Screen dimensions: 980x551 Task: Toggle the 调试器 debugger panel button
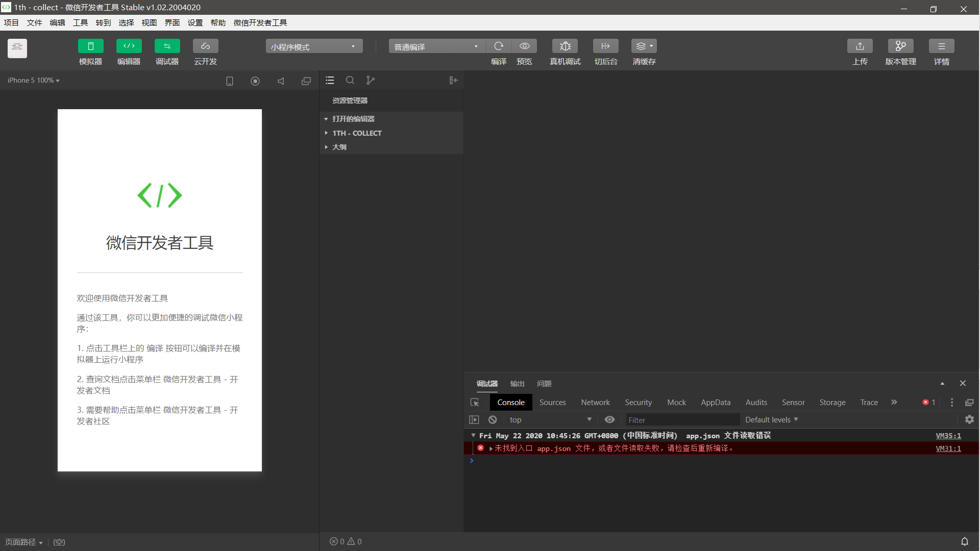pyautogui.click(x=167, y=46)
